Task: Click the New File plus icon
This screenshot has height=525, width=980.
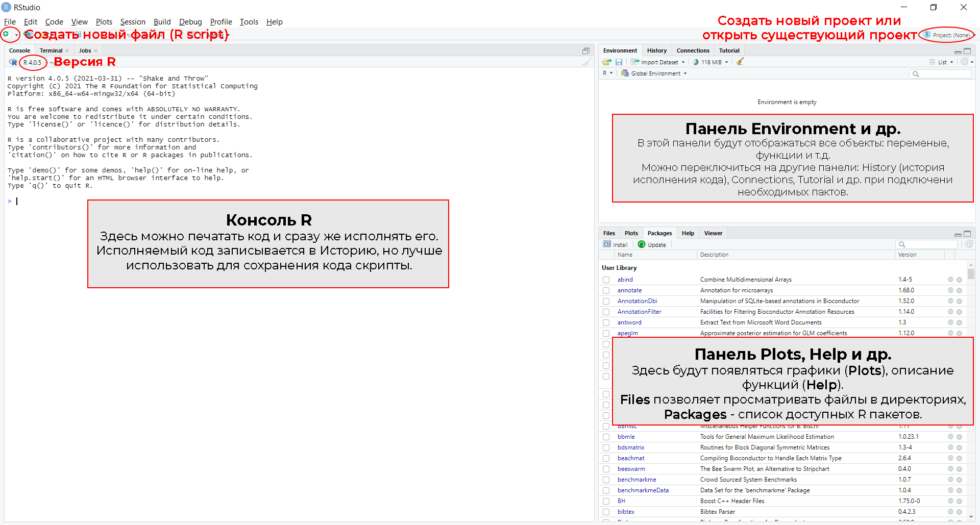Action: point(6,34)
